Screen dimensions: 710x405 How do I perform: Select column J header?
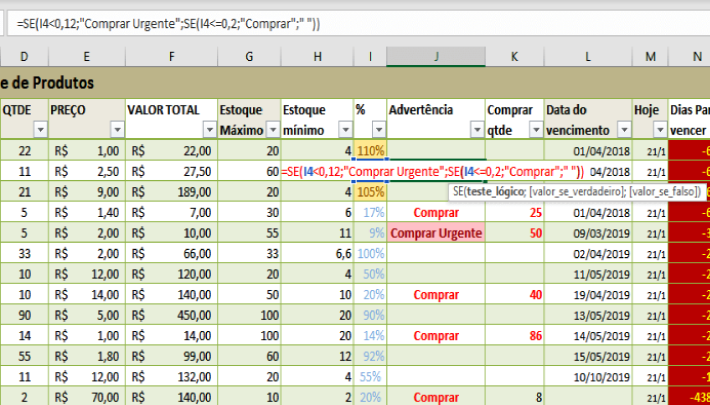click(x=436, y=57)
